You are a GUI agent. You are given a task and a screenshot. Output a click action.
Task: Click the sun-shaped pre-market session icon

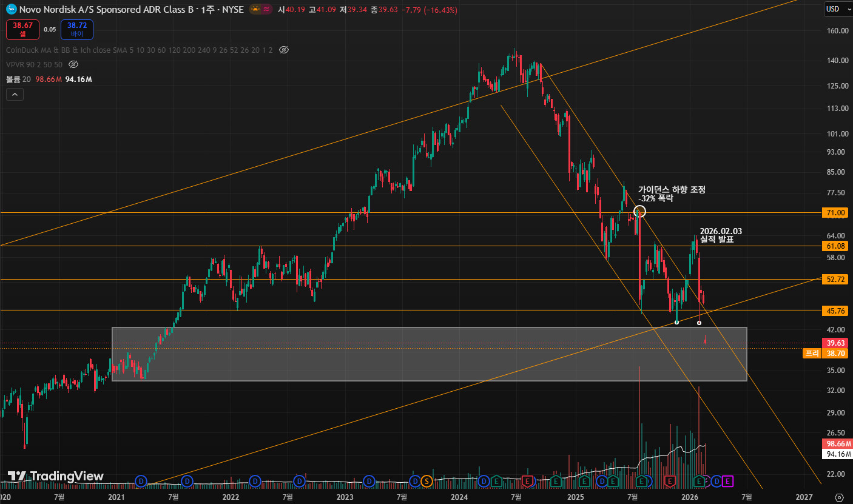[255, 10]
